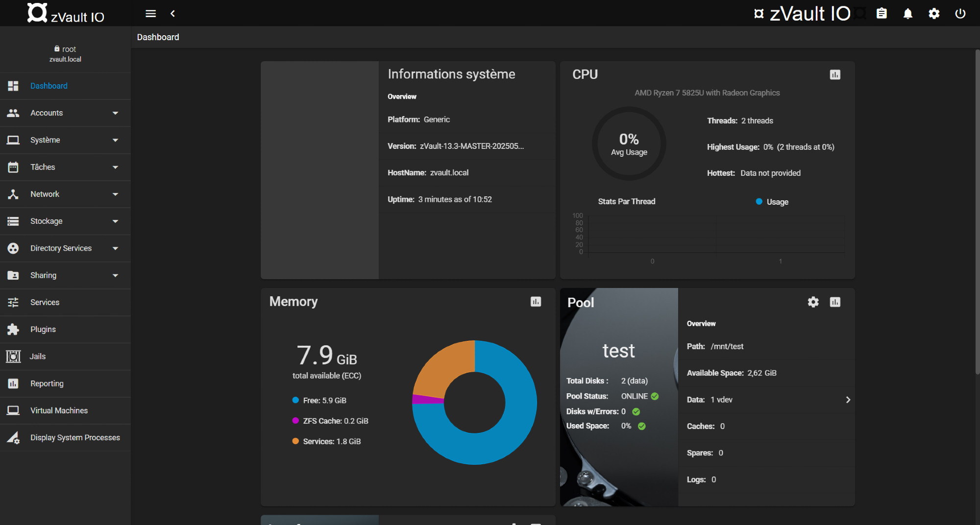Click the pool name test
Image resolution: width=980 pixels, height=525 pixels.
click(x=618, y=351)
